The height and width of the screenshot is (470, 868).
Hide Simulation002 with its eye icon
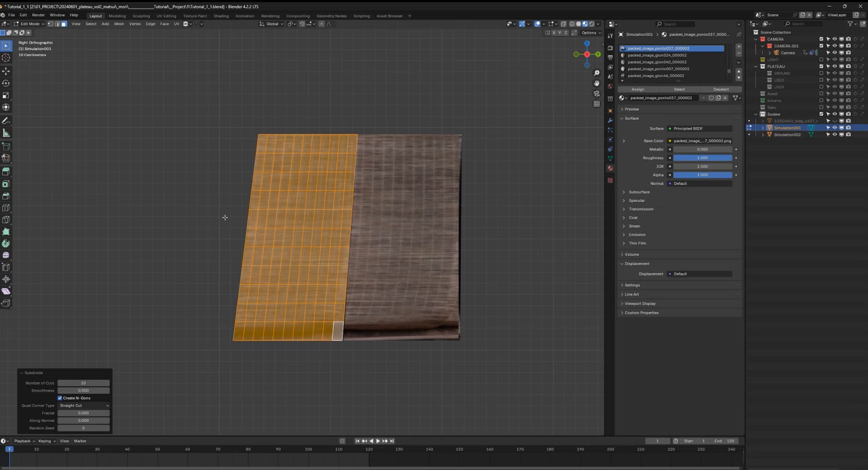click(x=834, y=135)
